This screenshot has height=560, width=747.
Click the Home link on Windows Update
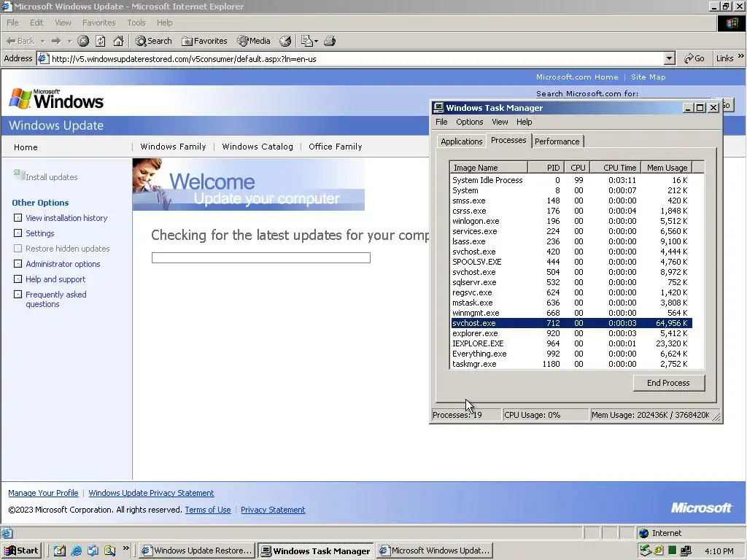pyautogui.click(x=26, y=147)
